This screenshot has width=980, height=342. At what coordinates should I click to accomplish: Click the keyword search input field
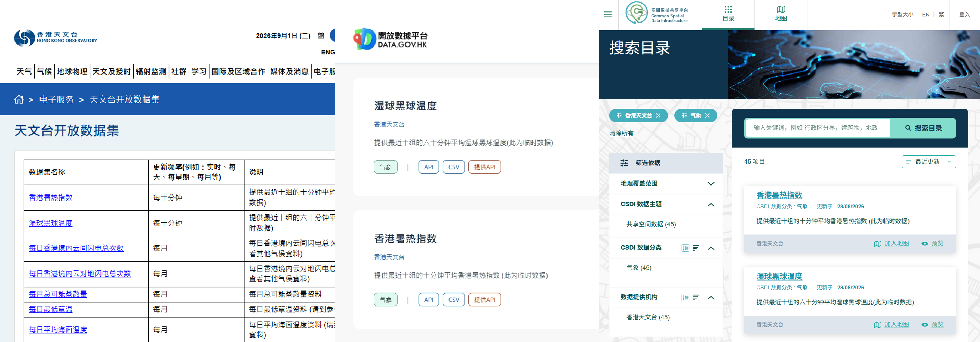818,128
